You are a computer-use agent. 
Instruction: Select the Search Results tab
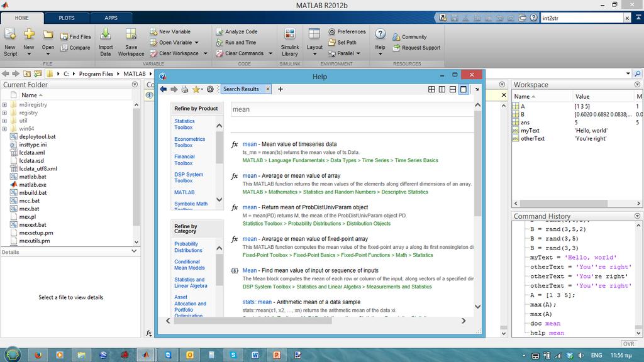point(241,89)
